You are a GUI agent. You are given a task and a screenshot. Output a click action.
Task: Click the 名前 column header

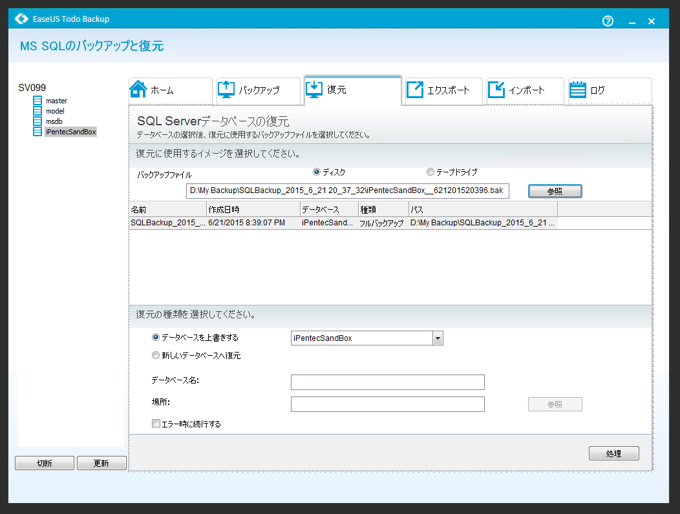[167, 210]
